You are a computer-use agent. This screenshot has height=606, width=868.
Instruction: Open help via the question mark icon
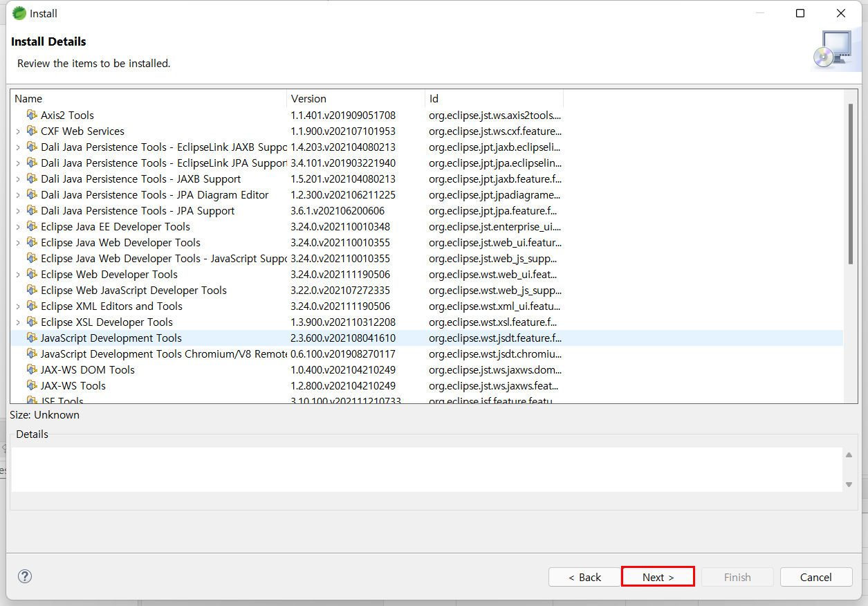(x=25, y=576)
